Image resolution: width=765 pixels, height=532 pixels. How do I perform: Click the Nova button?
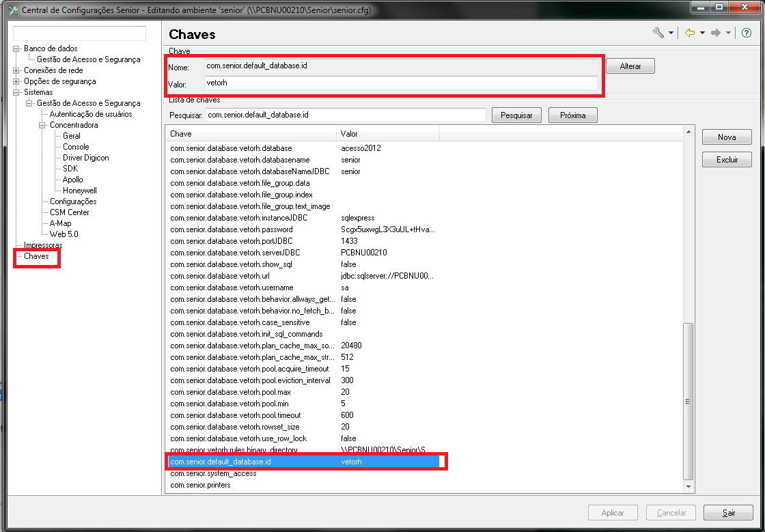pyautogui.click(x=727, y=137)
